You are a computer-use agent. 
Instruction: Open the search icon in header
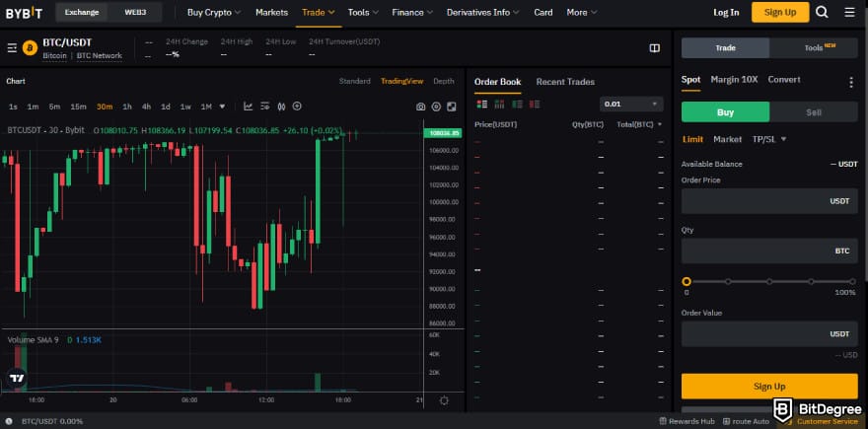click(x=822, y=12)
